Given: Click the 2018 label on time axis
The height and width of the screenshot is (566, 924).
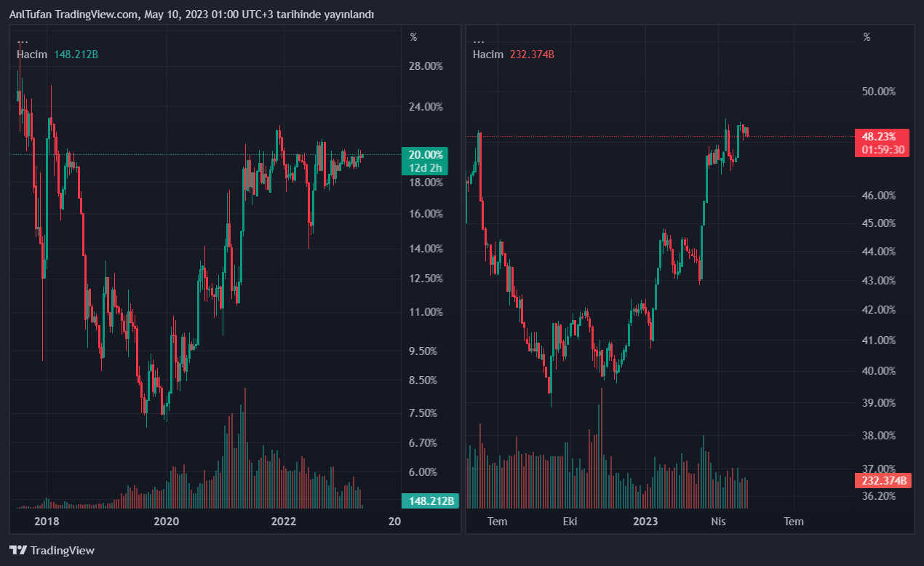Looking at the screenshot, I should (47, 521).
